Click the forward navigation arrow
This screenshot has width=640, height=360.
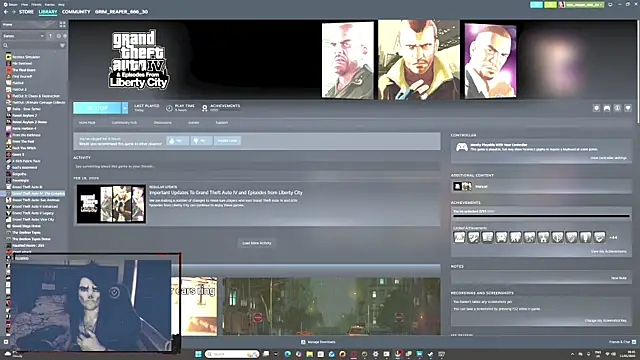pyautogui.click(x=13, y=12)
